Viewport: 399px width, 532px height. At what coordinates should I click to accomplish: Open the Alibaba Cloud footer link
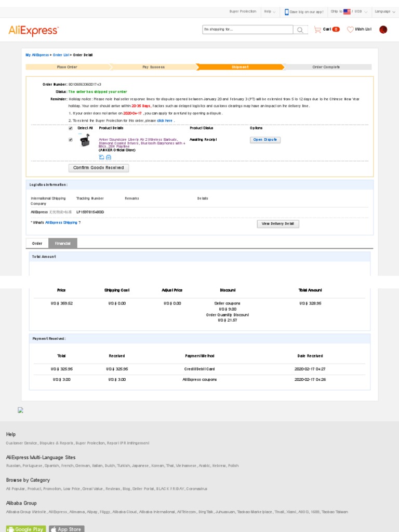pyautogui.click(x=125, y=512)
